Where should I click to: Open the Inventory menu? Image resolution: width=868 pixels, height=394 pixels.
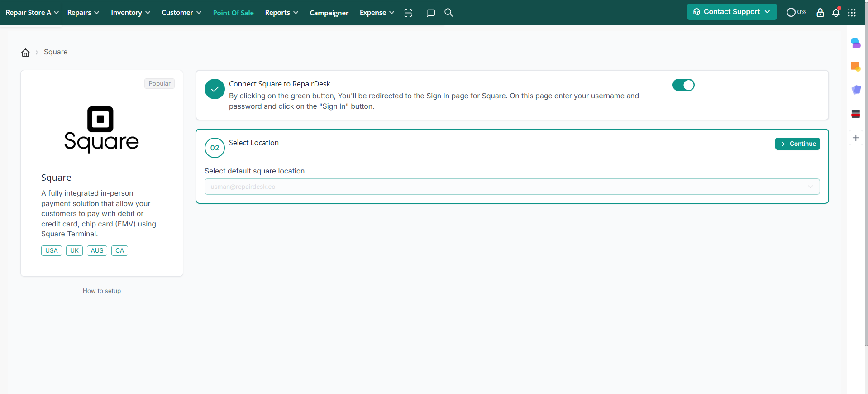click(x=130, y=13)
